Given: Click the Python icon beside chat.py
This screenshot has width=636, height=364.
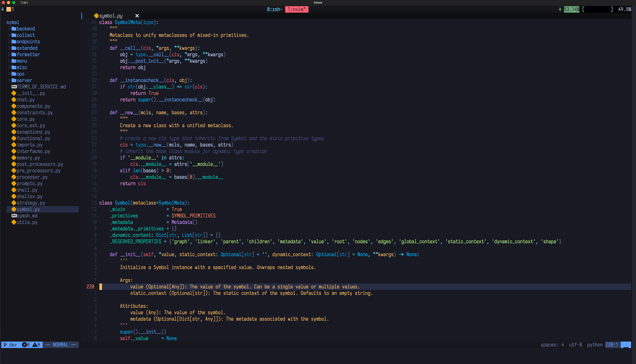Looking at the screenshot, I should click(x=14, y=100).
